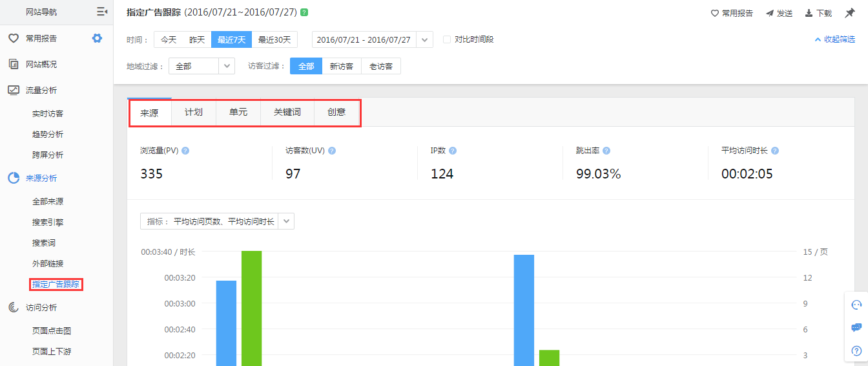Screen dimensions: 868x366
Task: Click the 下载 download button
Action: click(818, 13)
